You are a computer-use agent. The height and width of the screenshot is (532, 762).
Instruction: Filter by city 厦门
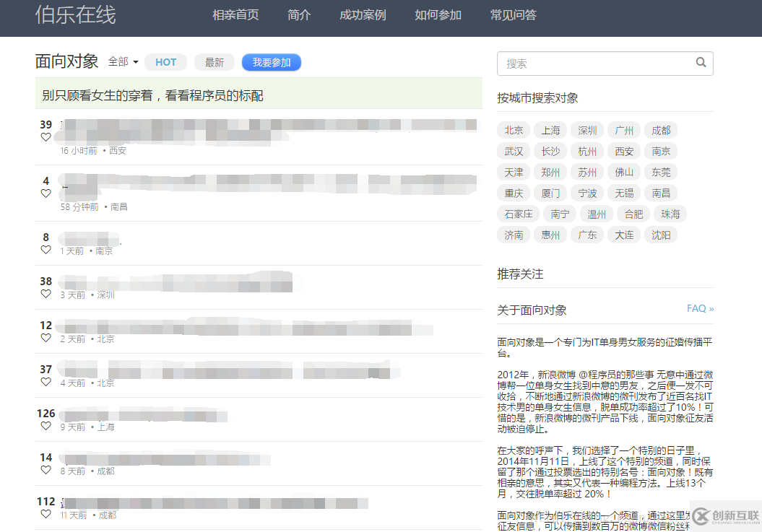point(550,193)
